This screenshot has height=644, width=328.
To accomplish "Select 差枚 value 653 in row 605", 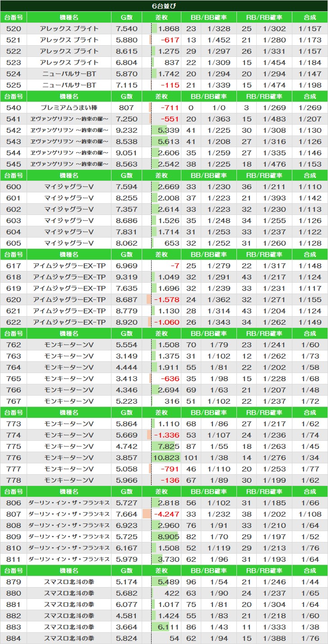I will (x=172, y=243).
